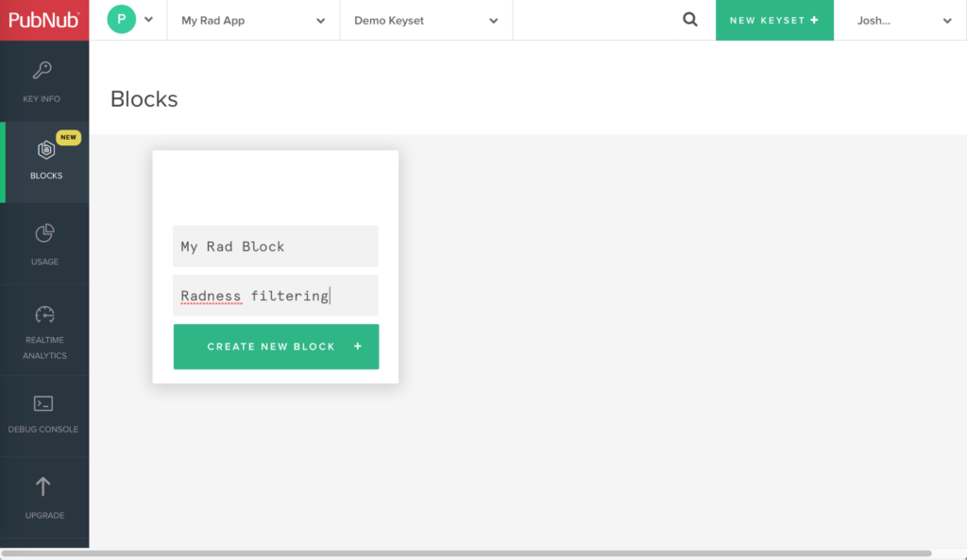
Task: Click the PubNub logo
Action: pos(44,19)
